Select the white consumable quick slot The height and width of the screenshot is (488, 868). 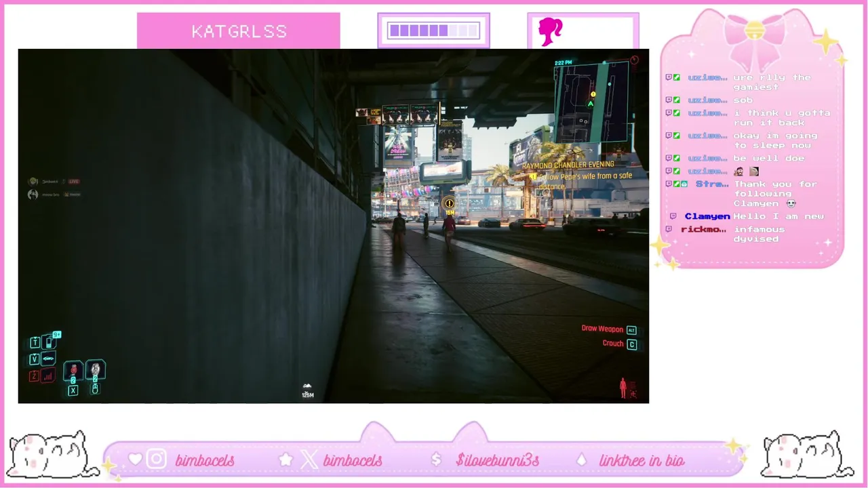point(96,369)
